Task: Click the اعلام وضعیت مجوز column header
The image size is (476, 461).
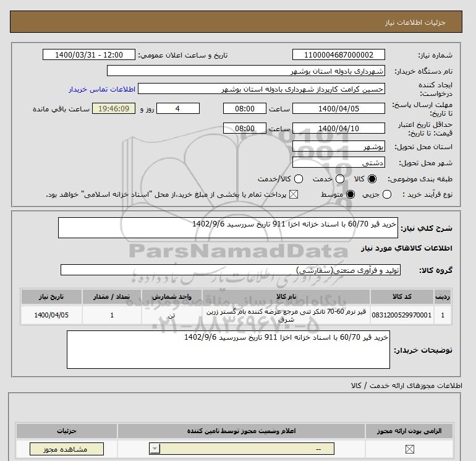Action: click(x=241, y=431)
